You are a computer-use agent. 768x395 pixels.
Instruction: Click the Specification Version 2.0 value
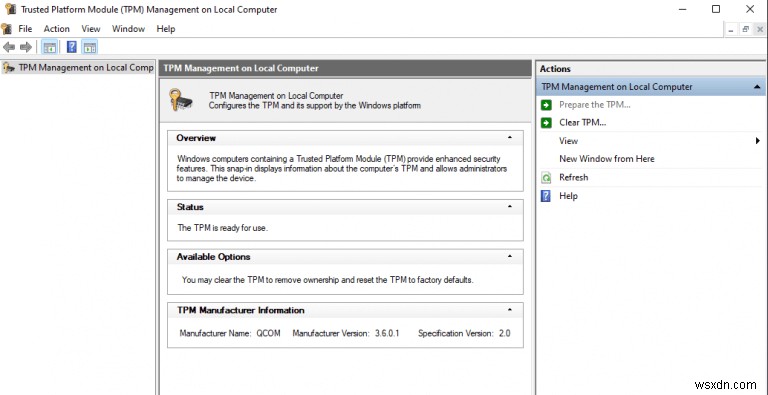pyautogui.click(x=504, y=333)
